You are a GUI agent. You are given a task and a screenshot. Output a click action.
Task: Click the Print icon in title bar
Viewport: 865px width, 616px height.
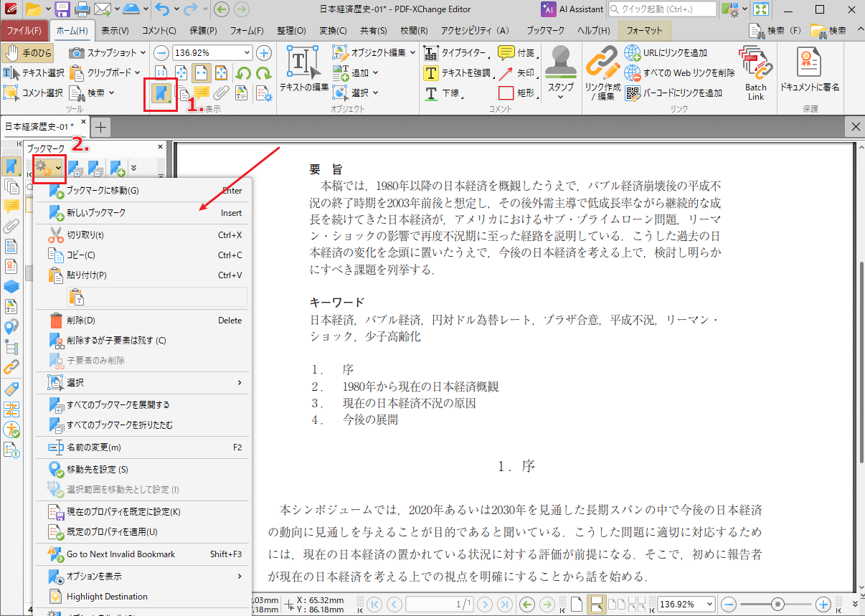point(82,9)
